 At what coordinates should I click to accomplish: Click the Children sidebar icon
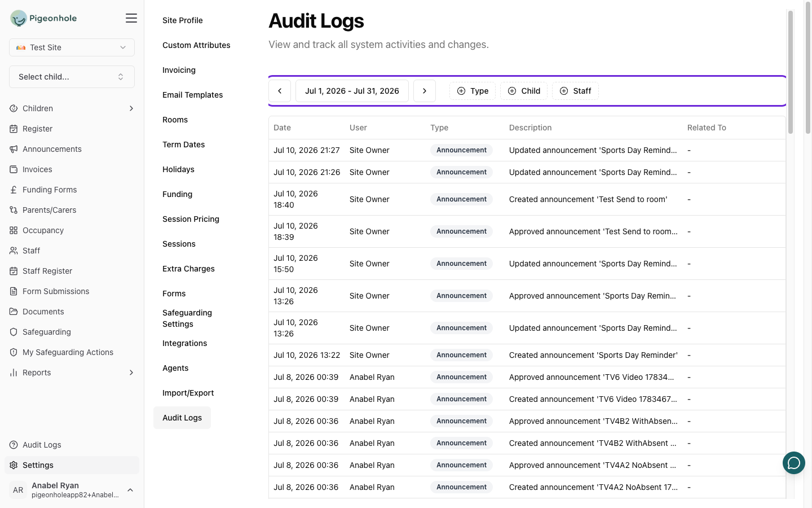pyautogui.click(x=14, y=108)
